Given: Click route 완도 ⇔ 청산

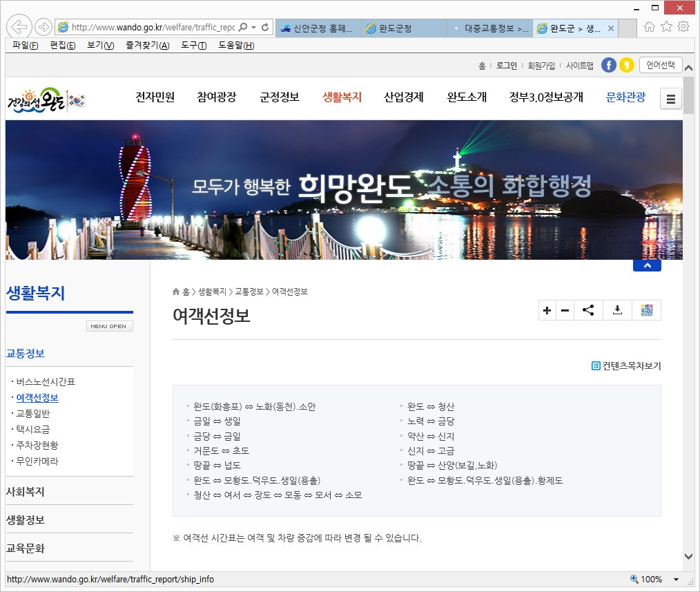Looking at the screenshot, I should click(x=431, y=407).
